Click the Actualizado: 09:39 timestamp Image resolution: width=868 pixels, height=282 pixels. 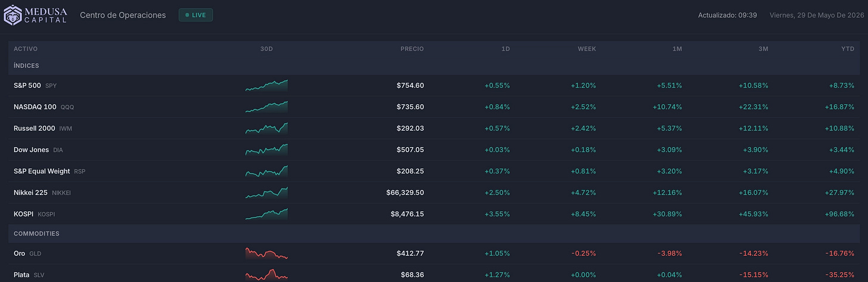pos(727,15)
